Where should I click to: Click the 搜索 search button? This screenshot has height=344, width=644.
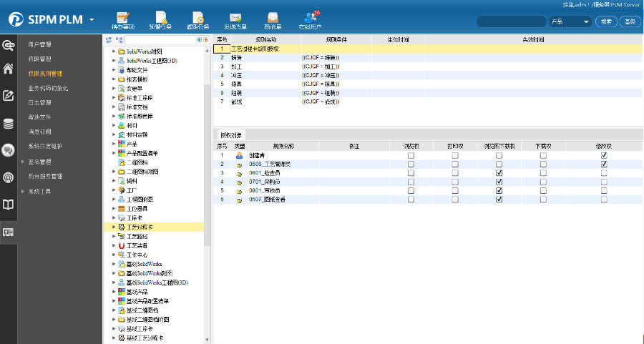pyautogui.click(x=606, y=22)
